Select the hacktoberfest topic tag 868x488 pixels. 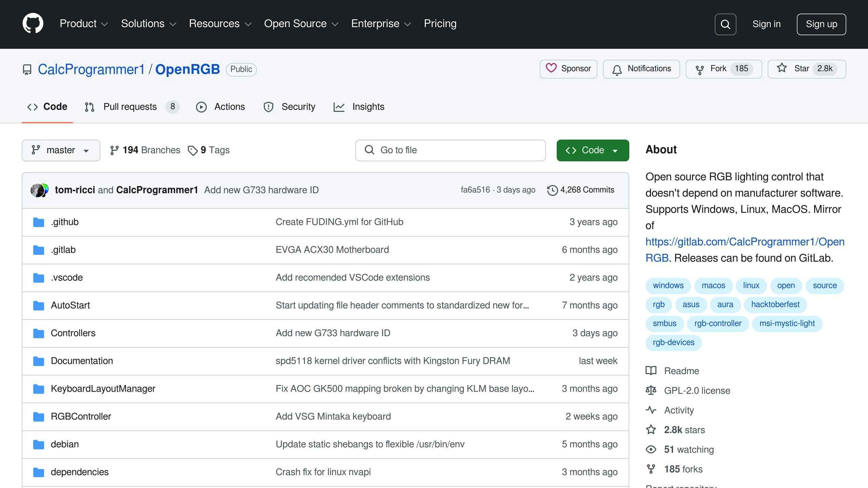pos(775,305)
